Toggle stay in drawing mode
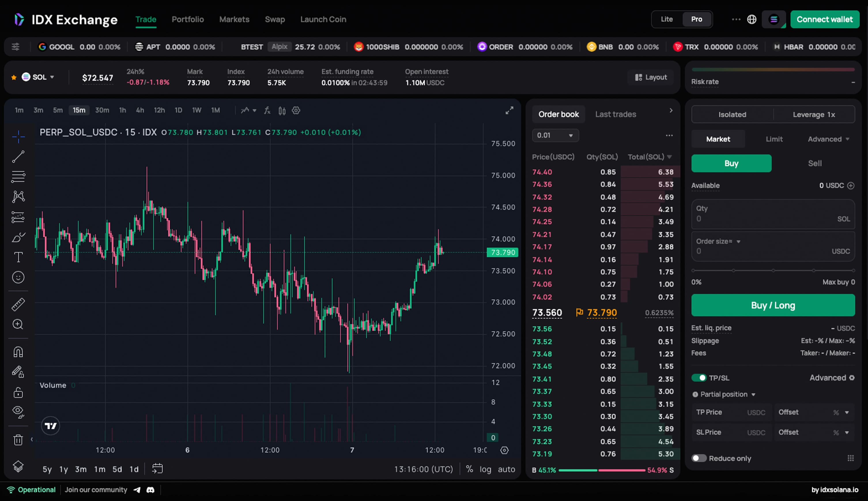Screen dimensions: 868x501 [18, 372]
